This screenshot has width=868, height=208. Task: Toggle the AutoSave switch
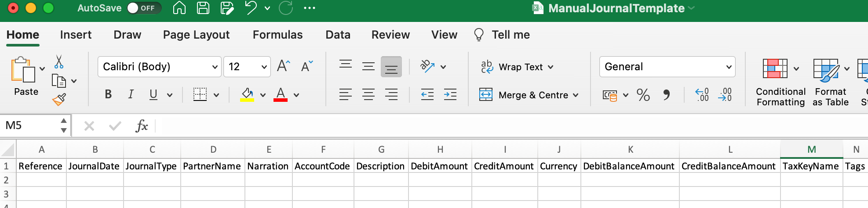point(144,8)
